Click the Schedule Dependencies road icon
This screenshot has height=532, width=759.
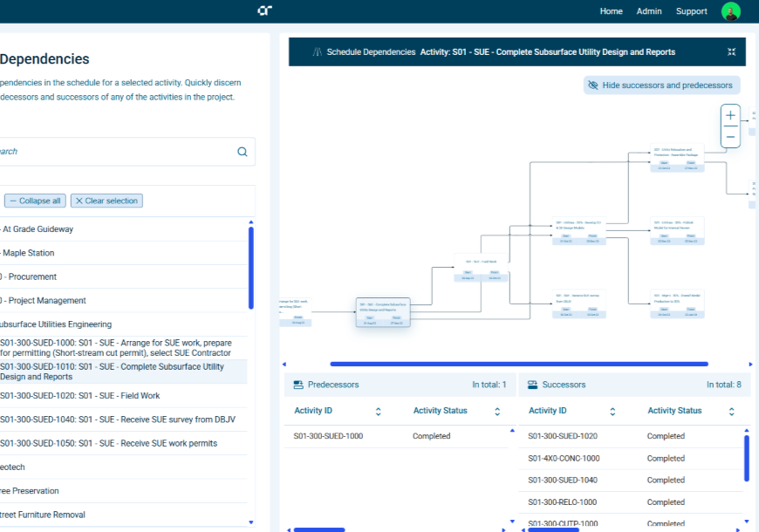(x=317, y=51)
